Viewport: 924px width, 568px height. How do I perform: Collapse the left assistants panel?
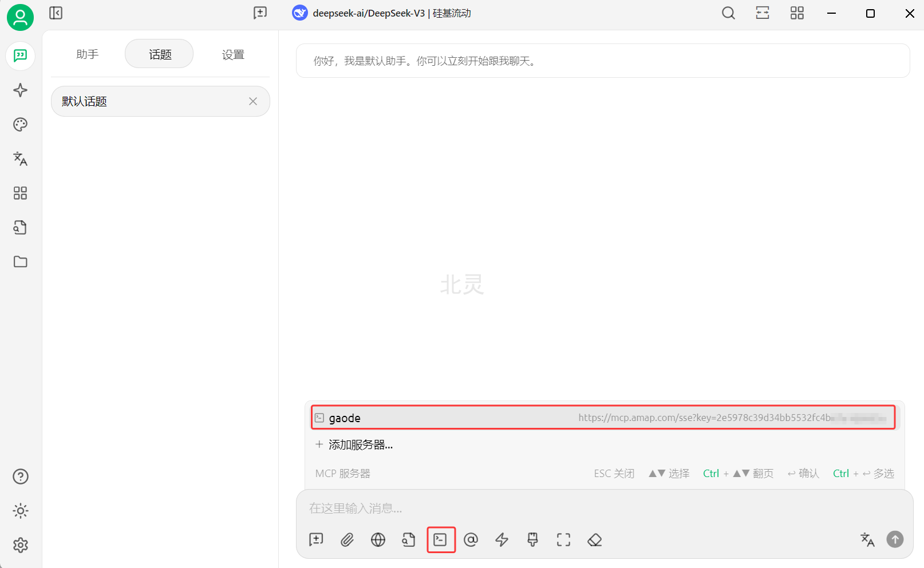[x=56, y=13]
